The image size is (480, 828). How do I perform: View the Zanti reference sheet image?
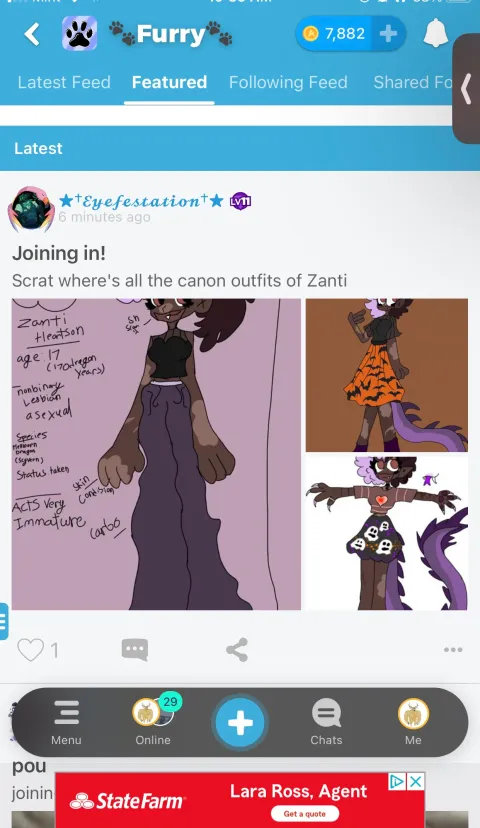[156, 454]
